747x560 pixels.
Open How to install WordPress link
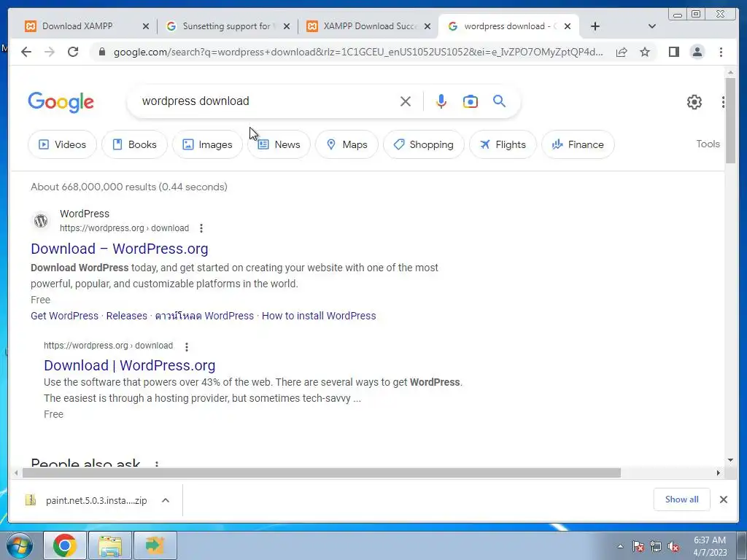(x=319, y=316)
